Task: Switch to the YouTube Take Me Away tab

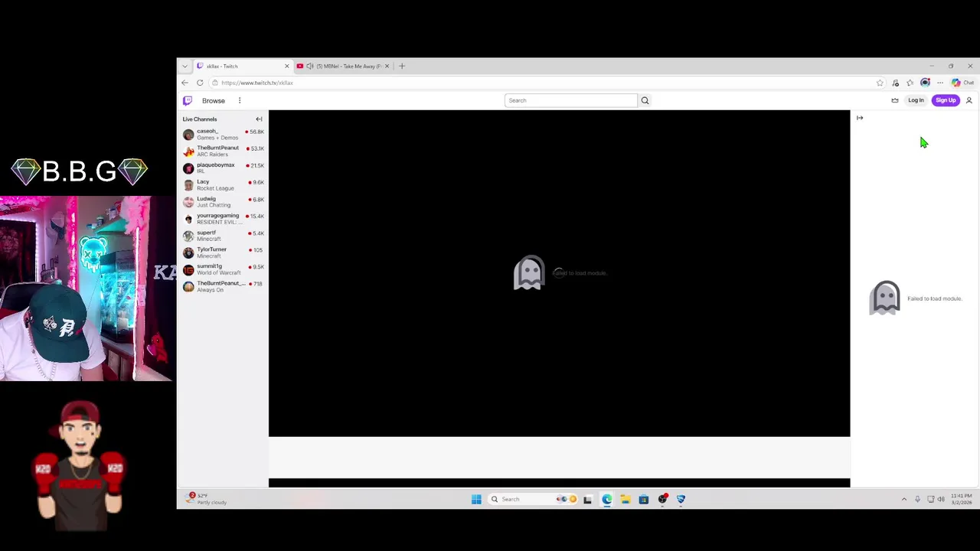Action: point(344,67)
